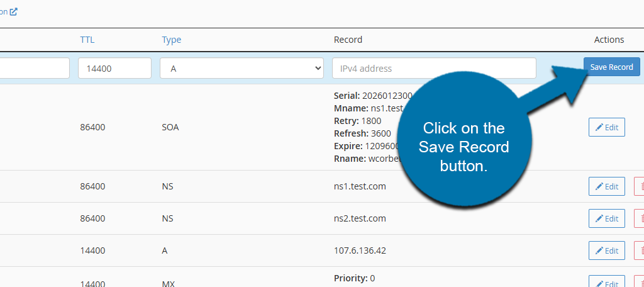Click the 14400 TTL in the 107.6.136.42 row
The width and height of the screenshot is (644, 287).
[x=92, y=250]
